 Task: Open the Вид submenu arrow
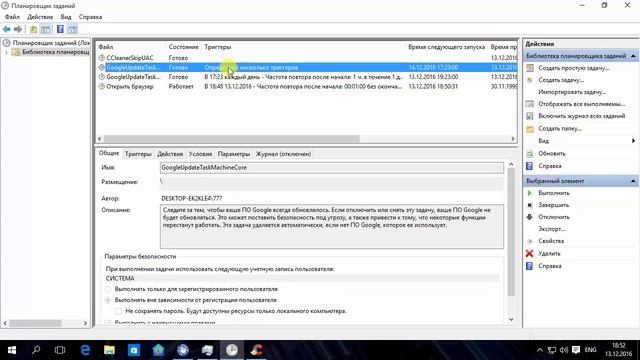pos(633,141)
